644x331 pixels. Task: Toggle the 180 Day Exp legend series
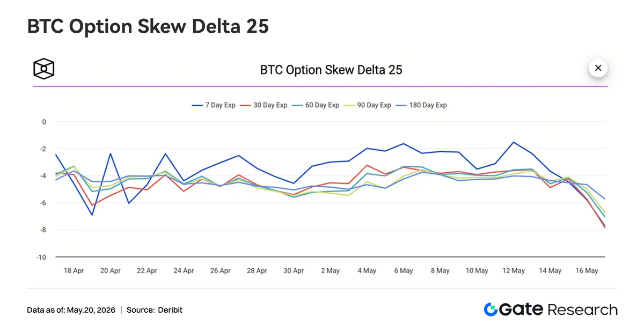[422, 105]
